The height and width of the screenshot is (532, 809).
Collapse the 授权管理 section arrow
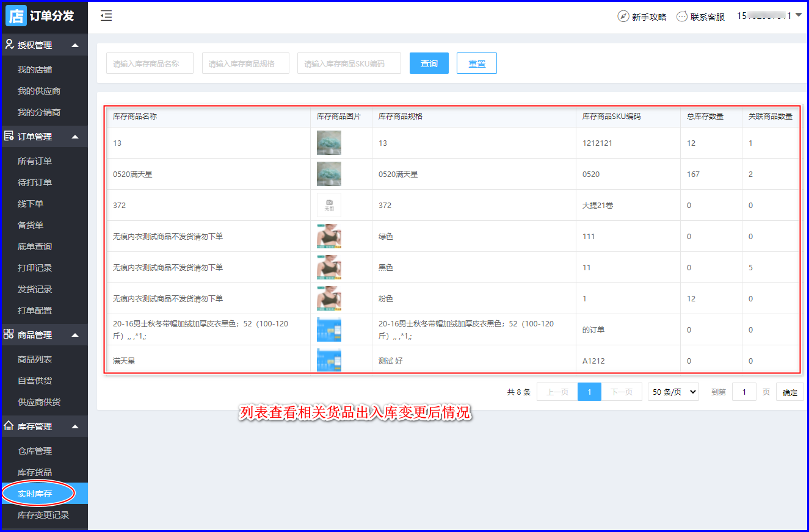pos(75,45)
